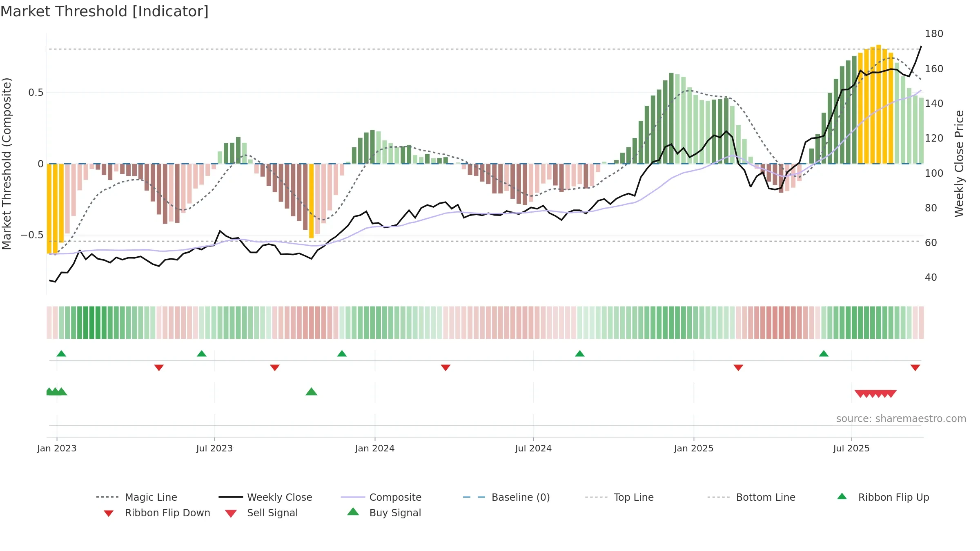This screenshot has height=551, width=980.
Task: Click the 40 tick on the price axis
Action: [931, 277]
